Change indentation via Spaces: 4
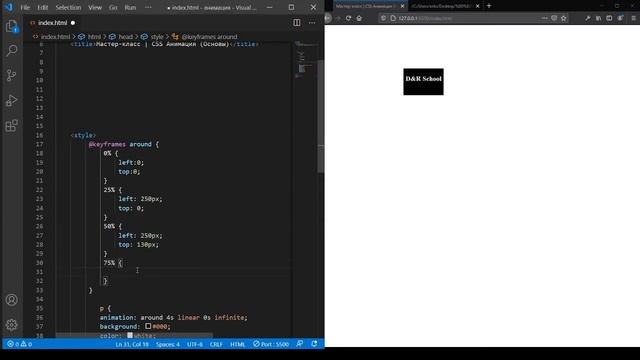Image resolution: width=640 pixels, height=360 pixels. pyautogui.click(x=168, y=344)
